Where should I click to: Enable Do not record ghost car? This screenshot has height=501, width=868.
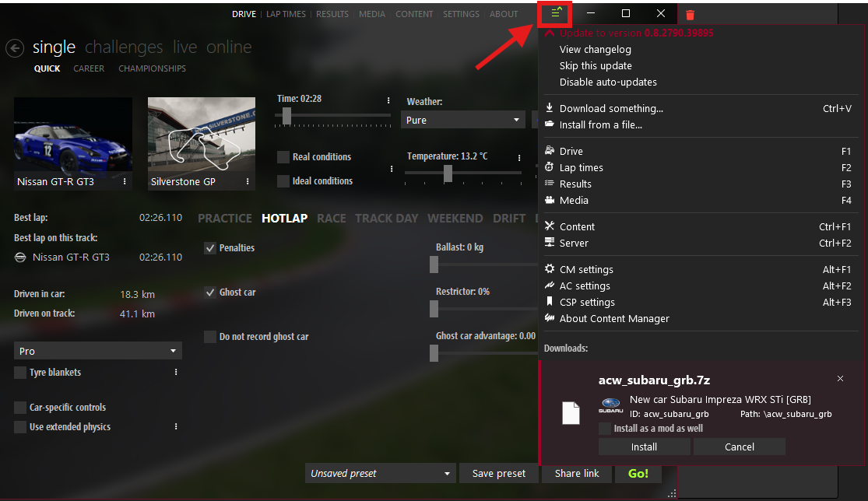[210, 337]
